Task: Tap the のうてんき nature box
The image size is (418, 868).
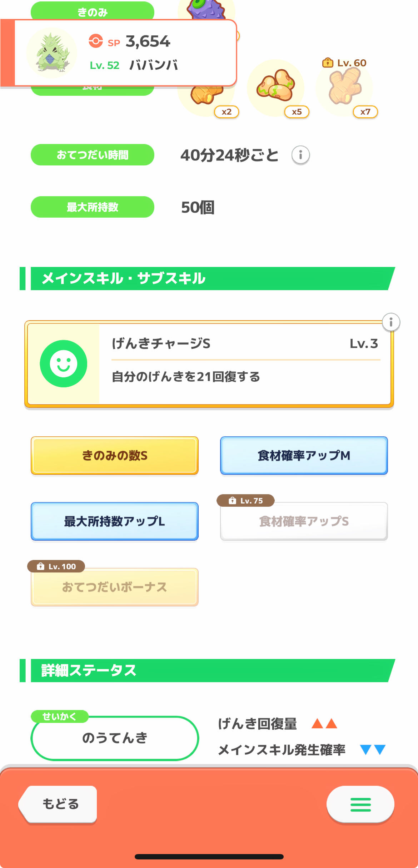Action: pos(115,738)
